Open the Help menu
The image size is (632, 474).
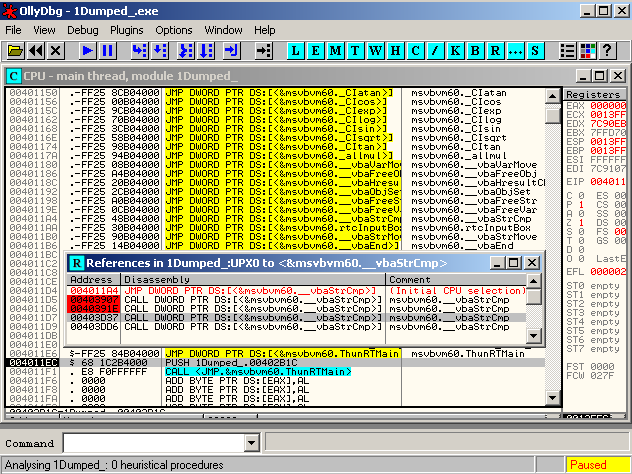[x=264, y=30]
